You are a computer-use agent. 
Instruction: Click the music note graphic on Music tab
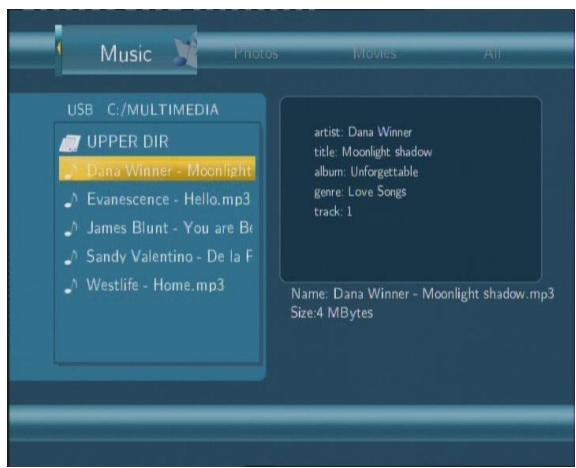[185, 51]
